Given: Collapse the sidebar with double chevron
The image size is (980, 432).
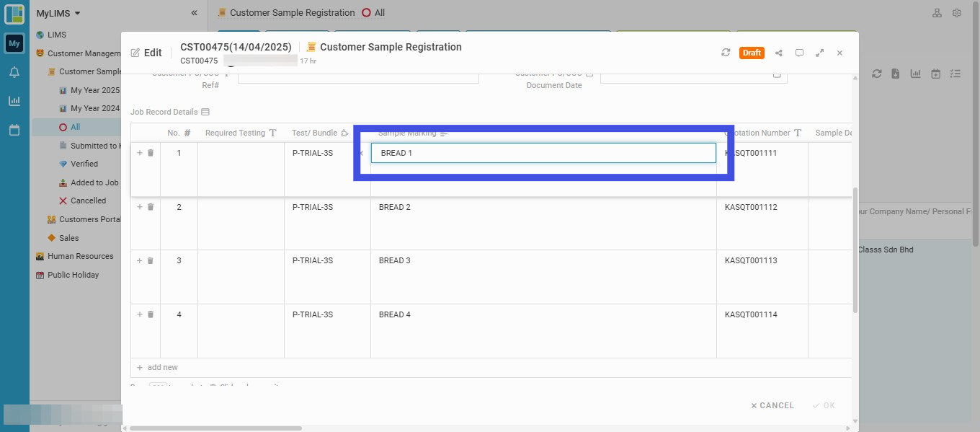Looking at the screenshot, I should pyautogui.click(x=194, y=13).
